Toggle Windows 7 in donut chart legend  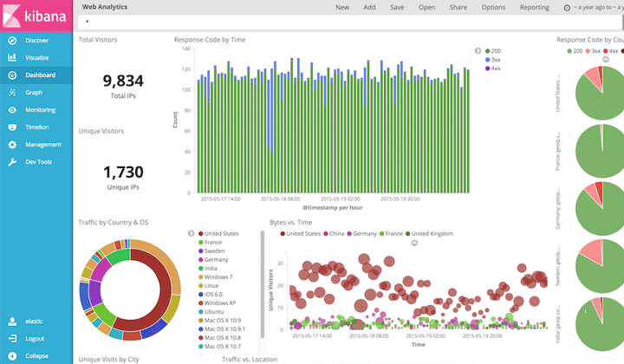tap(215, 276)
